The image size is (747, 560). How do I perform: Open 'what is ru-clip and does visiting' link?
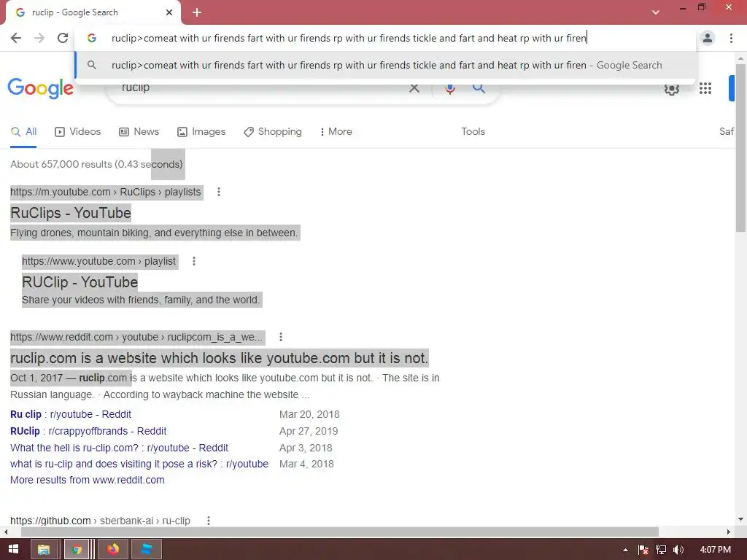click(x=139, y=464)
